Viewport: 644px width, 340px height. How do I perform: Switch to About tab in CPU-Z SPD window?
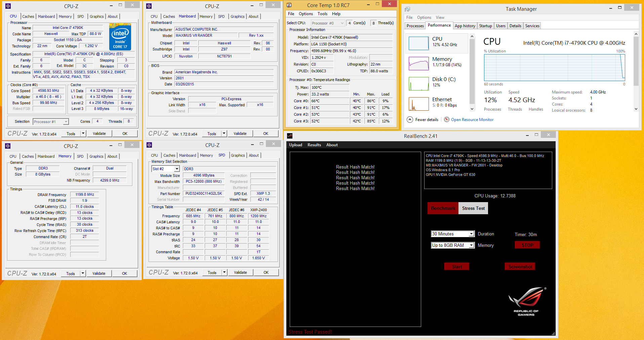tap(254, 155)
